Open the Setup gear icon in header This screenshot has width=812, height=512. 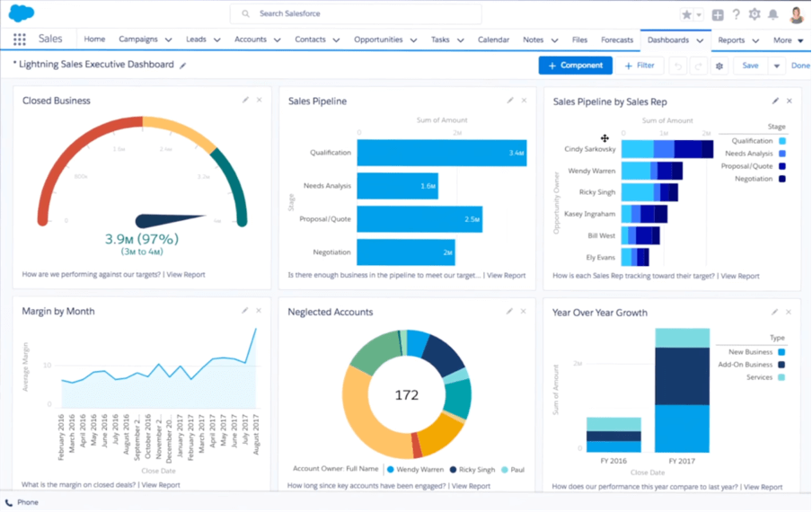755,14
